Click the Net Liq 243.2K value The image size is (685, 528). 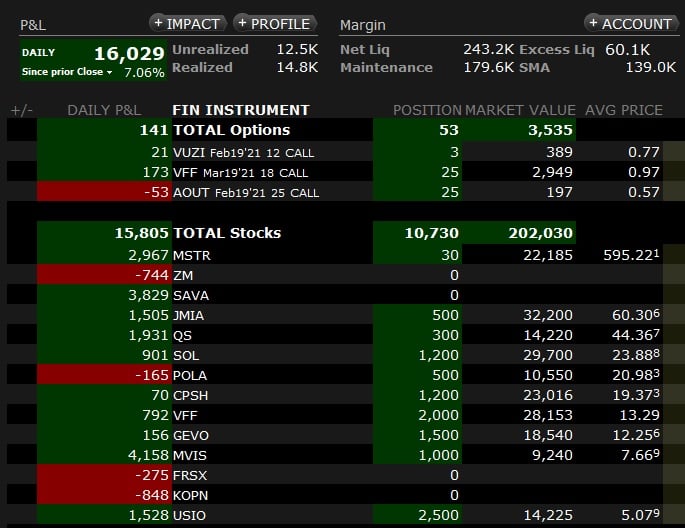(x=489, y=49)
